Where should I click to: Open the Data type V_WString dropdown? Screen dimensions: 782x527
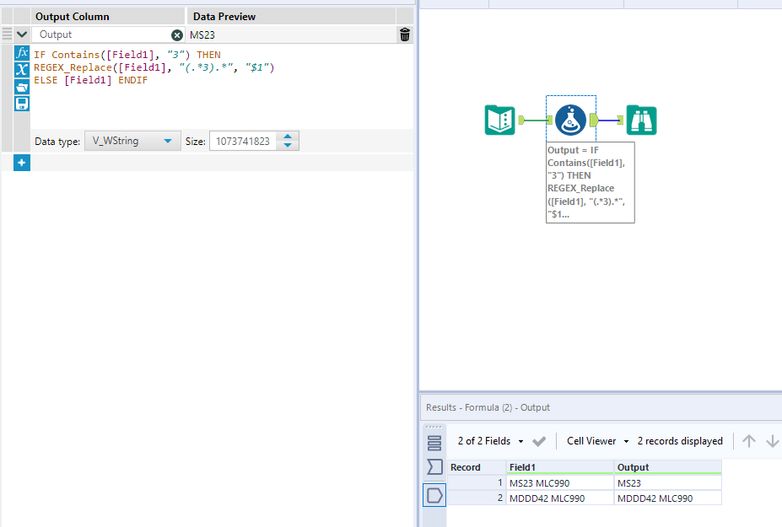(132, 141)
